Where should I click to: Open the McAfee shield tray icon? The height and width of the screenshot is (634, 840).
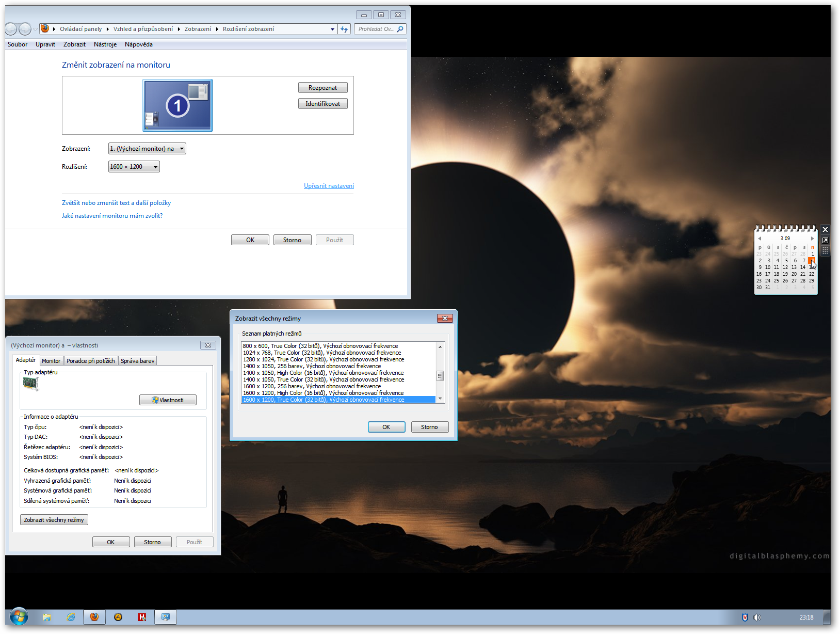745,617
